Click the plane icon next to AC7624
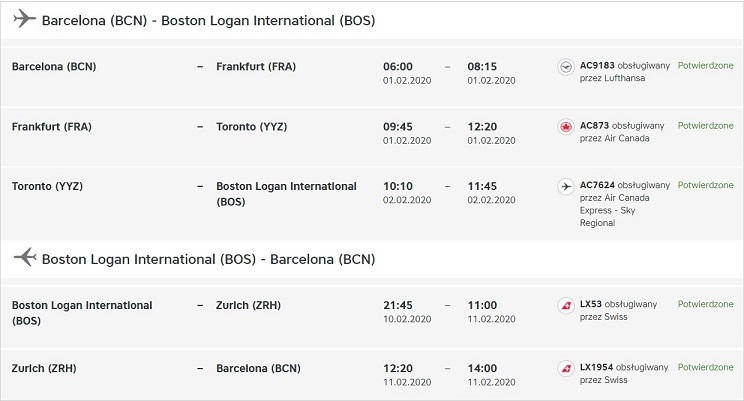744x401 pixels. click(x=566, y=187)
